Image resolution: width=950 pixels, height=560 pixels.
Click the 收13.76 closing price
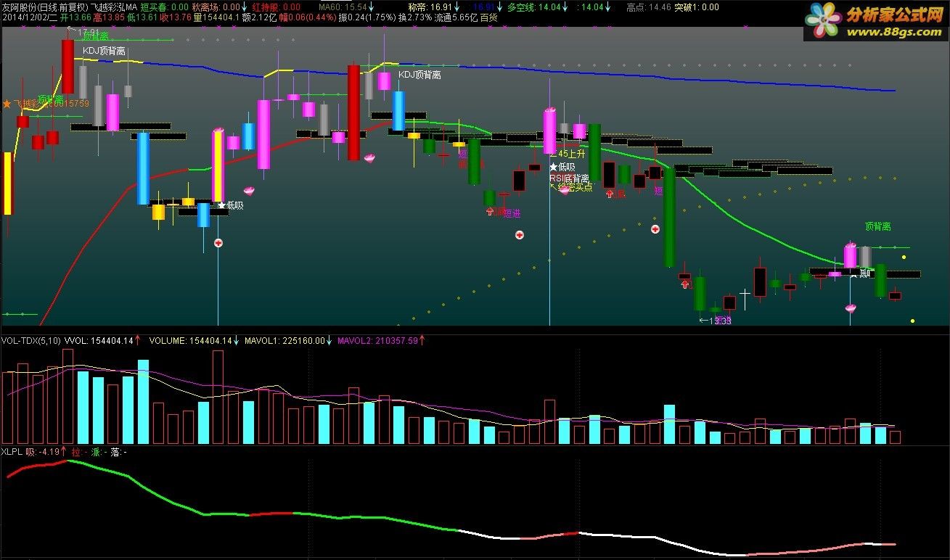[176, 17]
